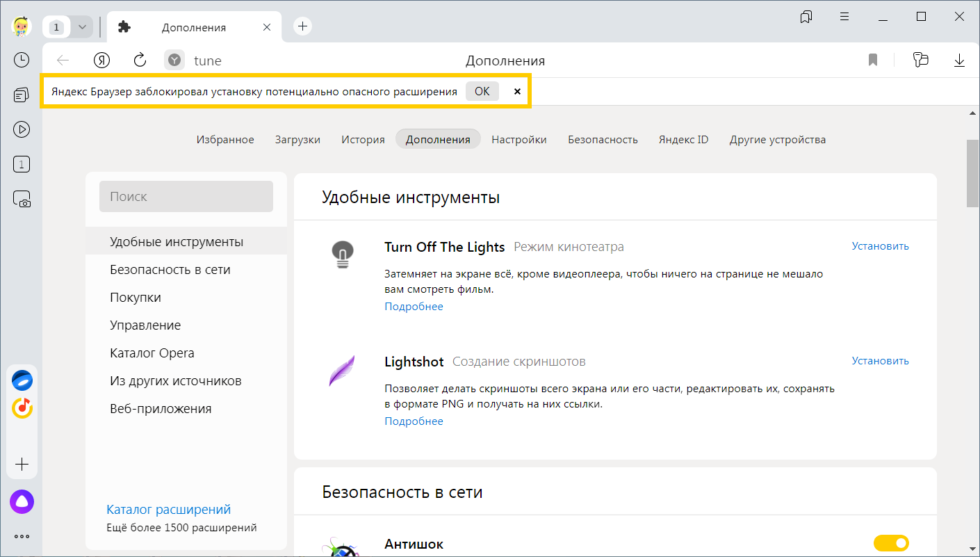Viewport: 980px width, 557px height.
Task: Select Каталог Opera in the left list
Action: (x=152, y=353)
